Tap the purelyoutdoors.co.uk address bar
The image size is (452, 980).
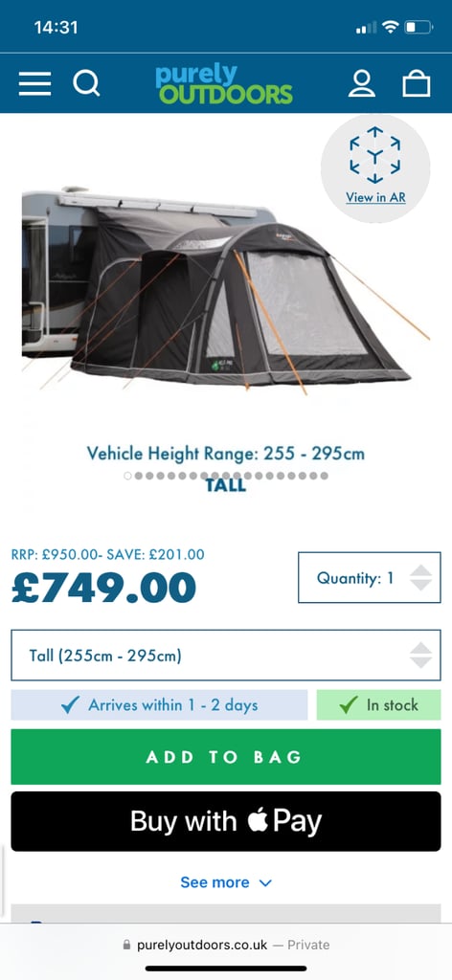click(x=226, y=945)
